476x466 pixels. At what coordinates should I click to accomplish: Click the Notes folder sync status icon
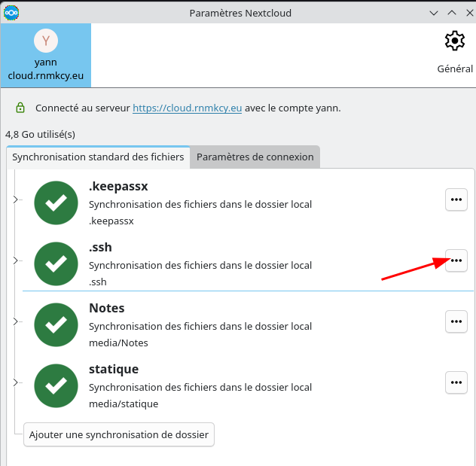click(x=56, y=324)
